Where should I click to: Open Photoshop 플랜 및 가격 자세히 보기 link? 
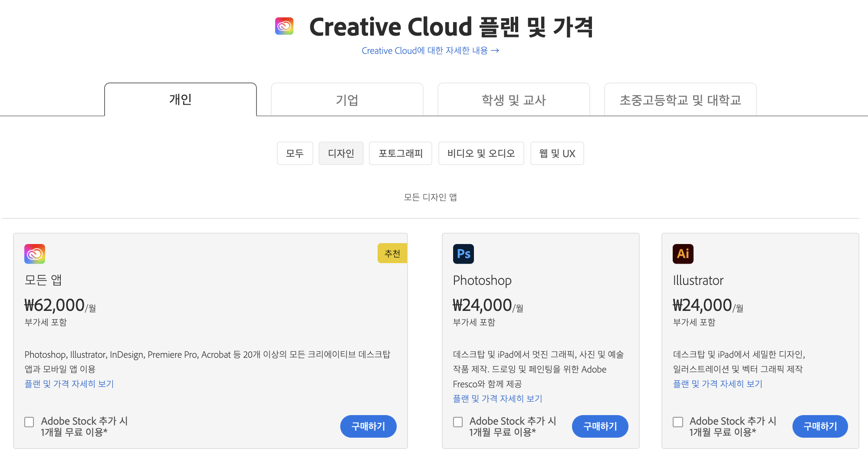point(498,399)
